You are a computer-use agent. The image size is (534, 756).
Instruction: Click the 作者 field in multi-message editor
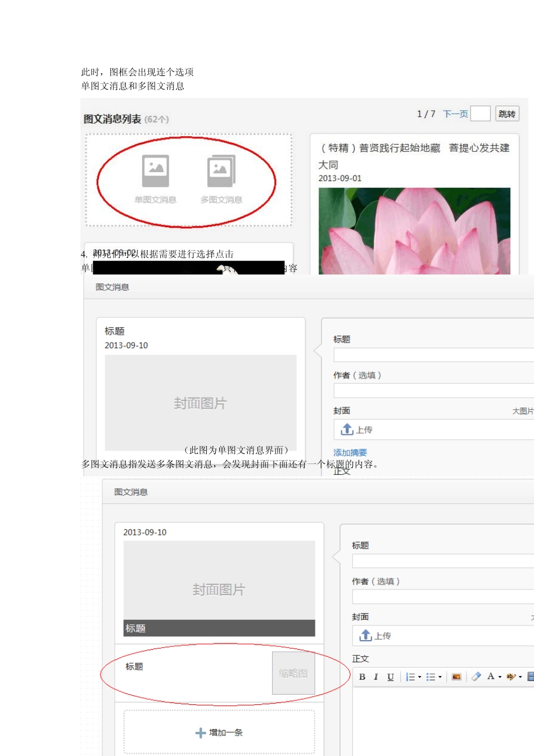point(443,597)
